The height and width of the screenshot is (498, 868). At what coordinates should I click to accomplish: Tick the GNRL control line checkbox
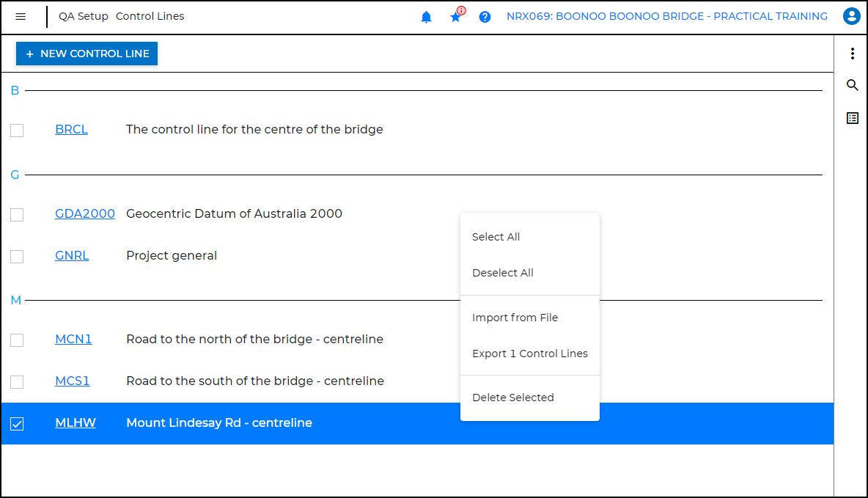[17, 257]
